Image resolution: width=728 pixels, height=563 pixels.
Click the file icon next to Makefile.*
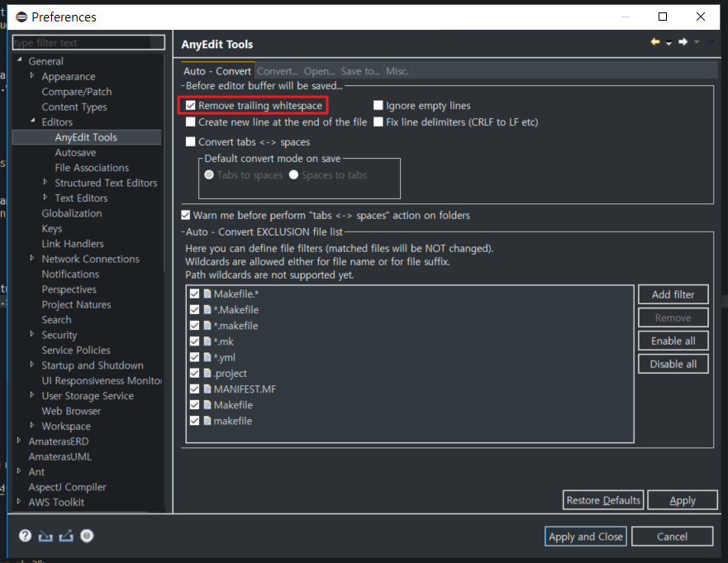click(x=207, y=293)
